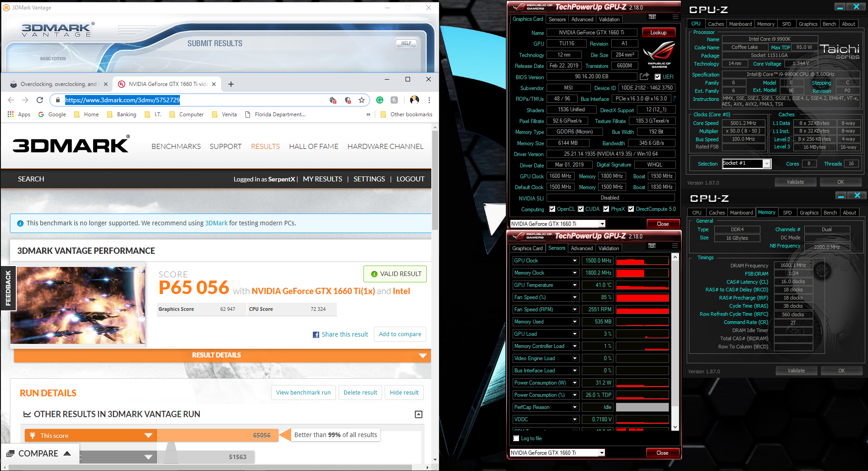Open the GPU Clock sensor dropdown arrow
The height and width of the screenshot is (471, 868).
(575, 261)
